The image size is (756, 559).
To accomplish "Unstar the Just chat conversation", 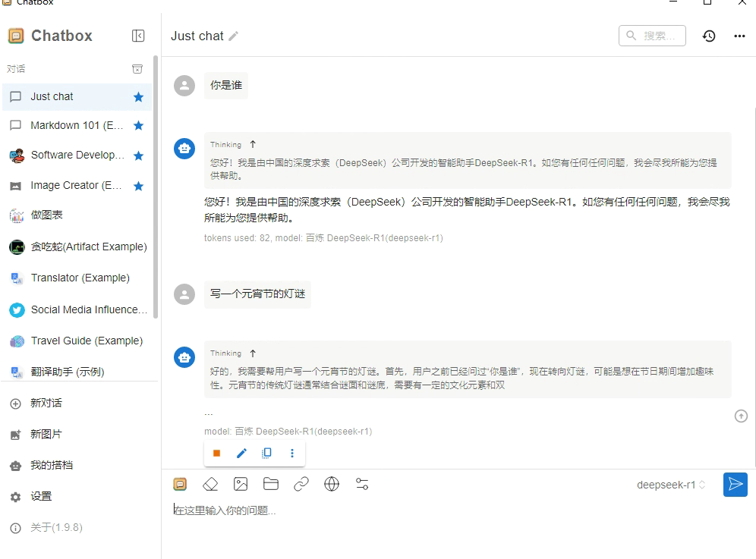I will pyautogui.click(x=138, y=97).
